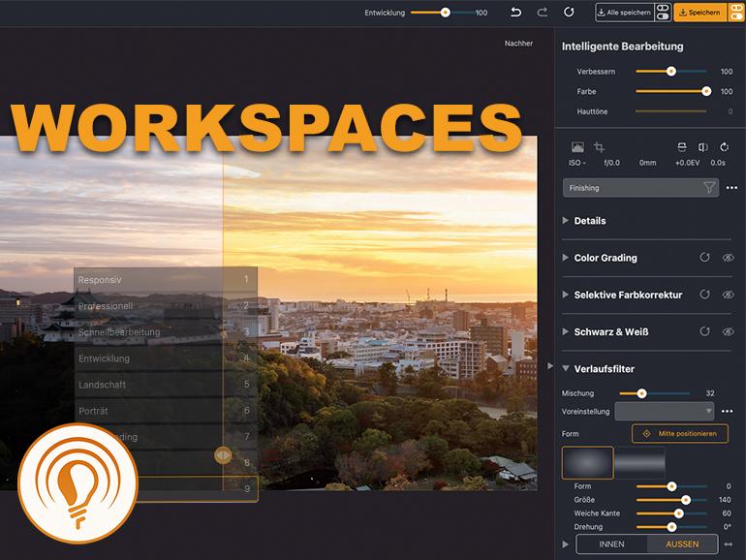746x560 pixels.
Task: Open the Voreinstellung dropdown
Action: coord(666,411)
